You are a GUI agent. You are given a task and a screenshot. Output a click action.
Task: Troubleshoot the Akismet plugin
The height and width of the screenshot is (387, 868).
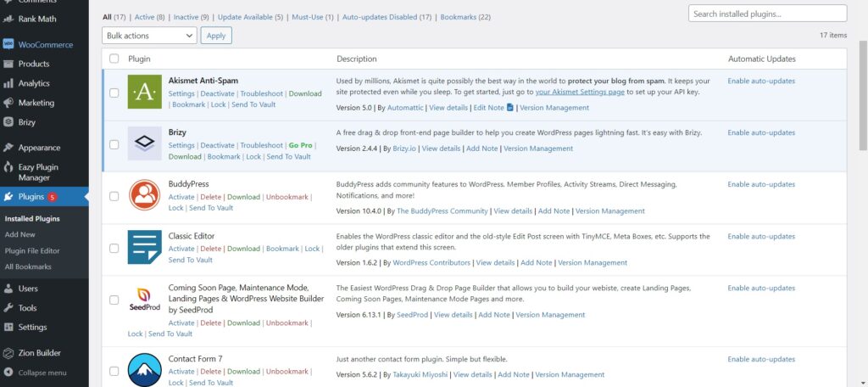(261, 93)
